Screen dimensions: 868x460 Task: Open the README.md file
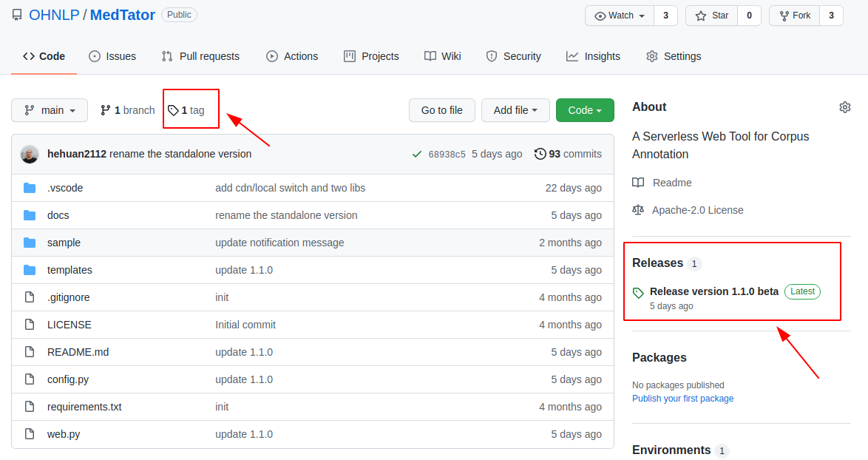click(78, 352)
